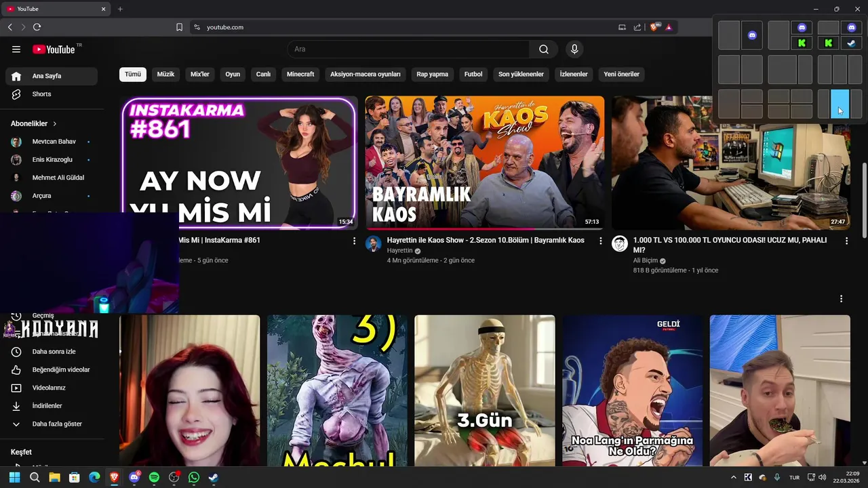Viewport: 868px width, 488px height.
Task: Select the Rap yapma filter chip
Action: (x=433, y=74)
